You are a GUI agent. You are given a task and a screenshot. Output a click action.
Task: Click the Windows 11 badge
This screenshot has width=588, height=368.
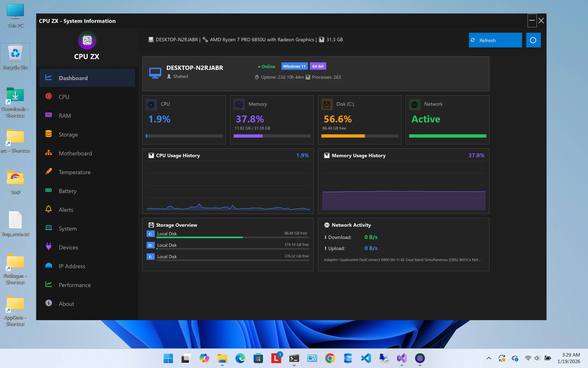click(x=294, y=66)
